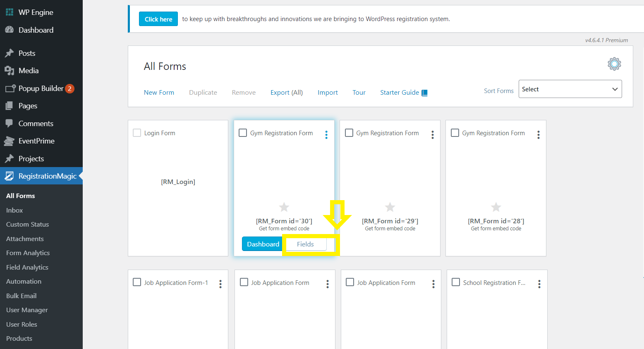Viewport: 644px width, 349px height.
Task: Open Products submenu item
Action: [19, 339]
